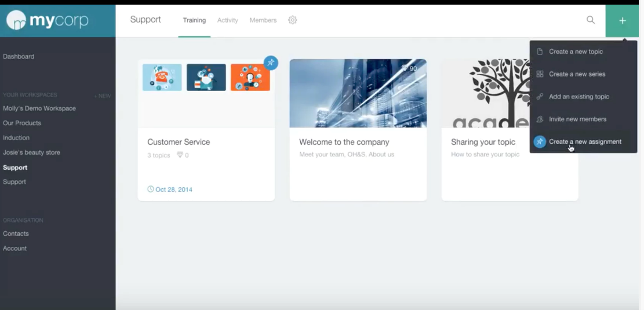Image resolution: width=644 pixels, height=310 pixels.
Task: Click the mycorp logo
Action: pos(47,20)
